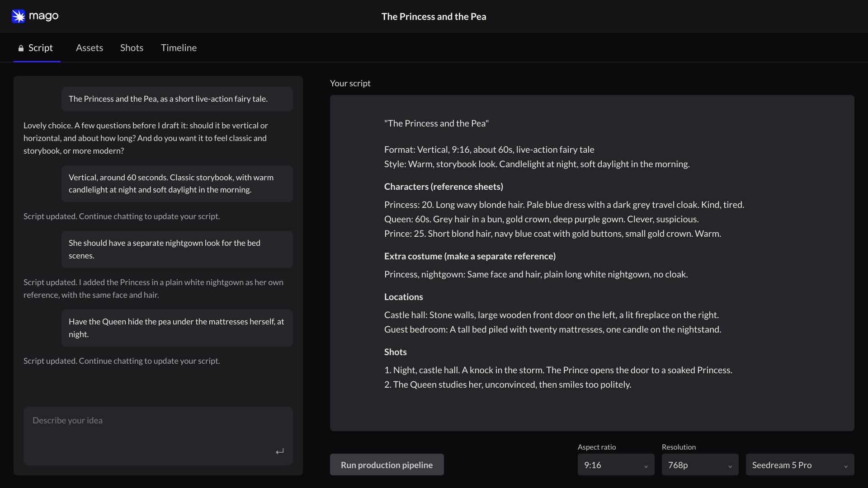
Task: Click the 'I added the Princess in a plain white nightgown' reply
Action: (x=154, y=289)
